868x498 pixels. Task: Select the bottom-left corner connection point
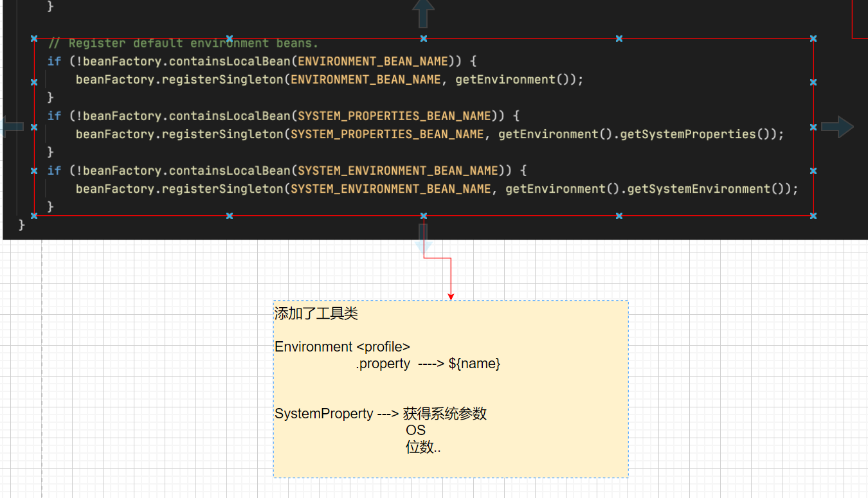(x=34, y=216)
